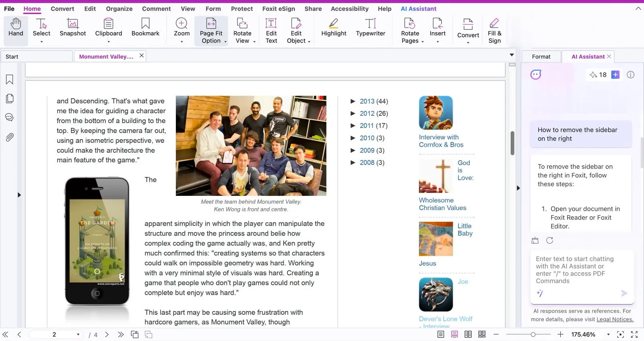Image resolution: width=644 pixels, height=341 pixels.
Task: Add a Bookmark from the ribbon
Action: 145,28
